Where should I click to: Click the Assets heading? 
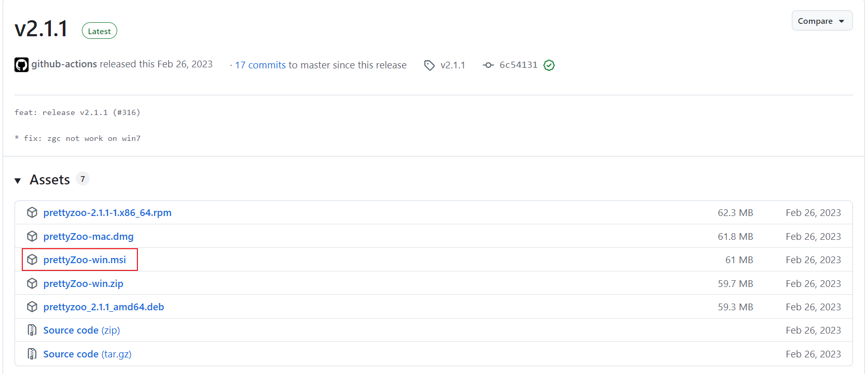point(50,180)
